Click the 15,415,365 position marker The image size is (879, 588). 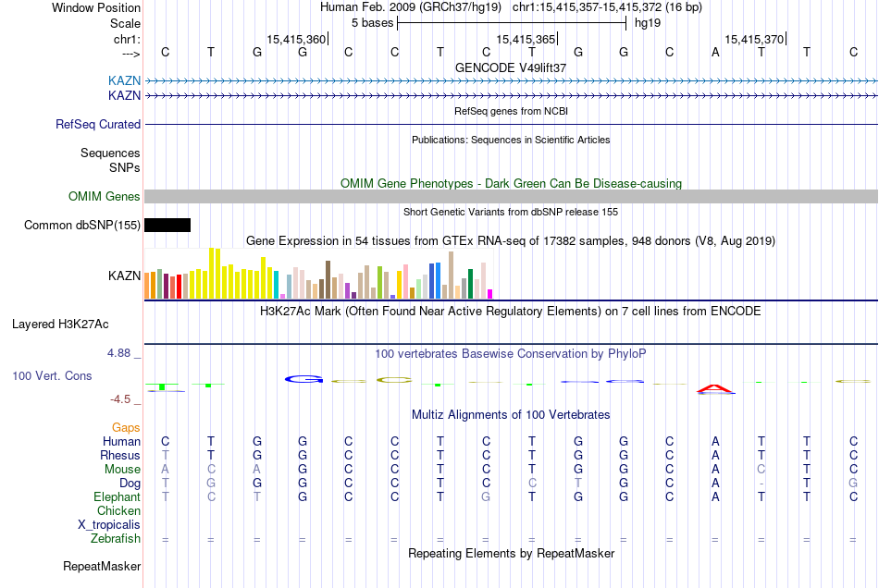click(526, 39)
